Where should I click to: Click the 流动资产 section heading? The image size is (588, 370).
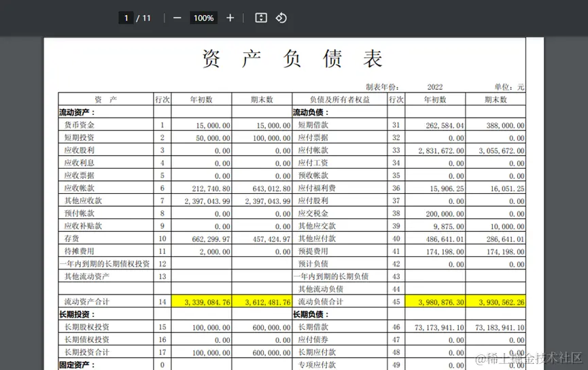click(x=77, y=112)
